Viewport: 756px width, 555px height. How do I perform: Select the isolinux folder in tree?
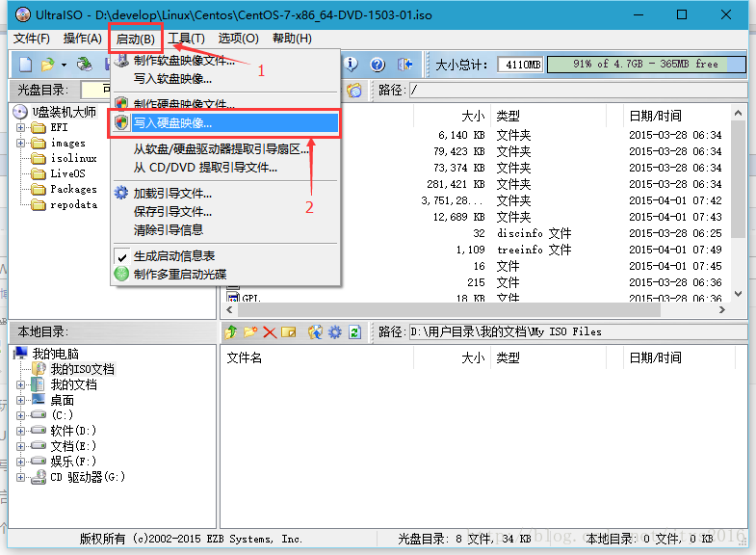pyautogui.click(x=73, y=158)
